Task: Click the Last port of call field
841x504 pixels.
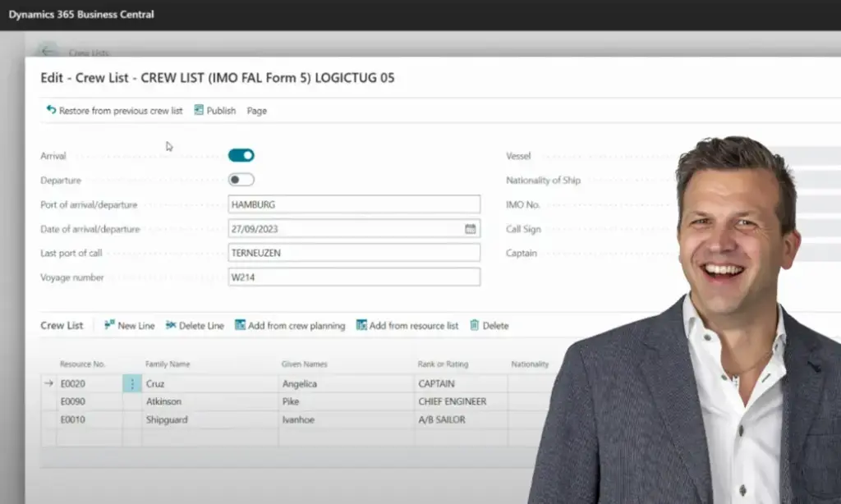Action: point(353,253)
